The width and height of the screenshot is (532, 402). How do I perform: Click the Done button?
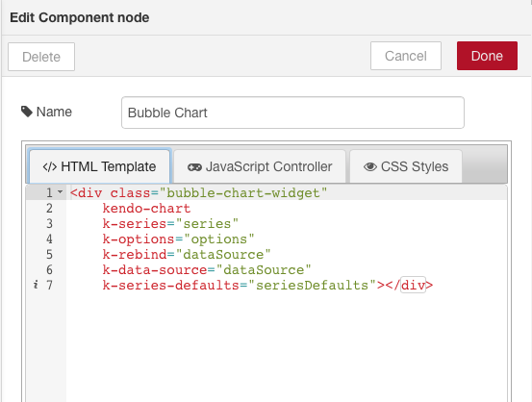coord(487,56)
